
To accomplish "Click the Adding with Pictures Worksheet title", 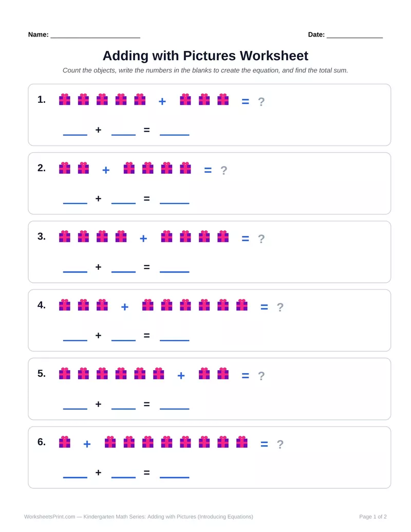I will click(x=206, y=56).
